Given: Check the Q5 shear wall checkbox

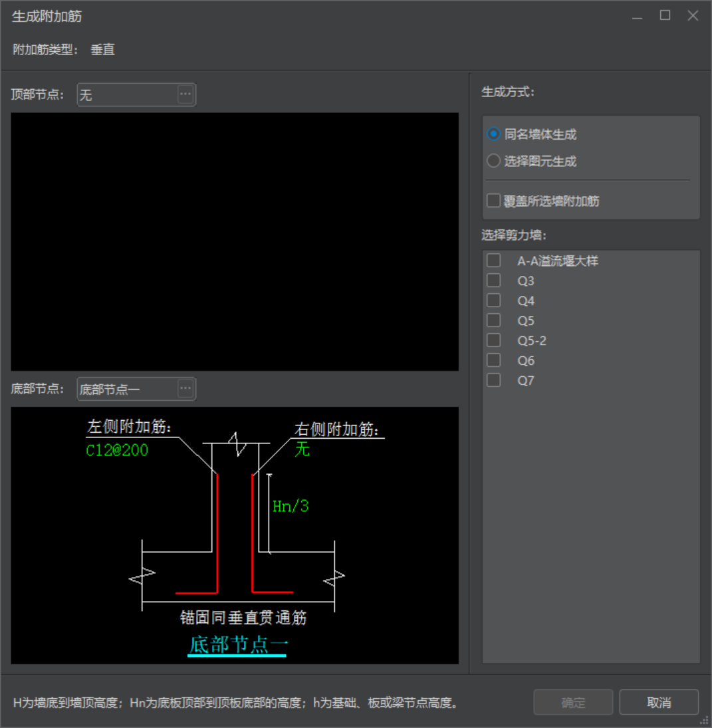Looking at the screenshot, I should coord(494,320).
